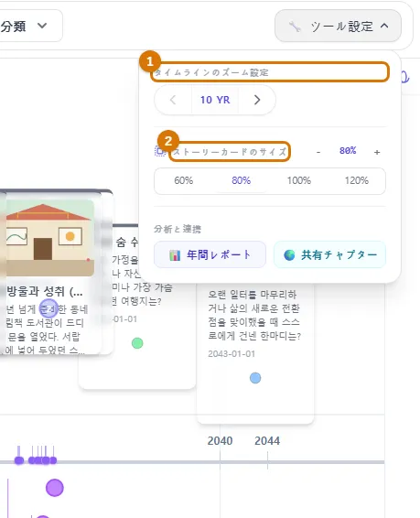
Task: Select the 80% card size option
Action: click(241, 180)
